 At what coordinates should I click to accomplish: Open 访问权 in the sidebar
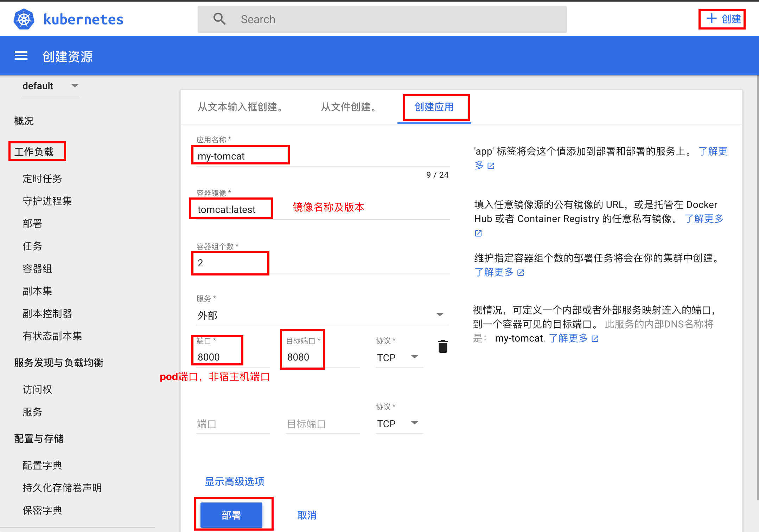(37, 389)
